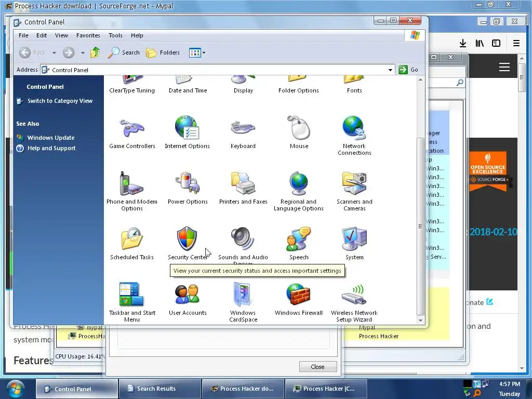This screenshot has height=399, width=532.
Task: Open the Help menu
Action: point(137,35)
